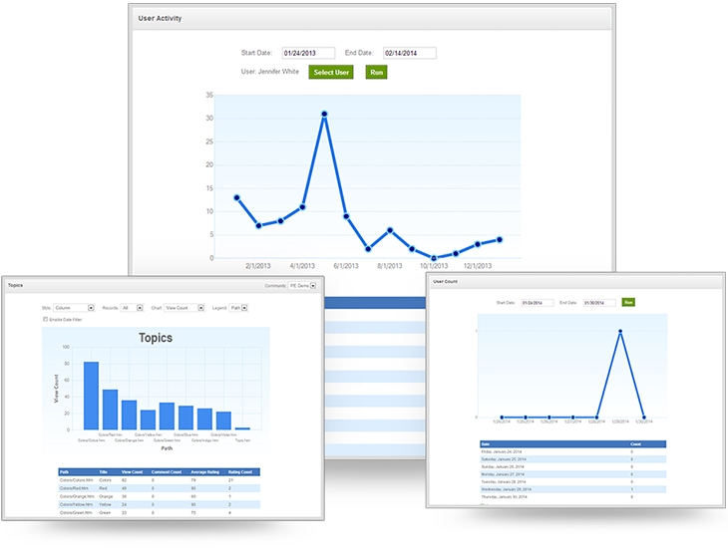Click the User Activity panel title
Viewport: 728px width, 560px height.
pyautogui.click(x=160, y=18)
